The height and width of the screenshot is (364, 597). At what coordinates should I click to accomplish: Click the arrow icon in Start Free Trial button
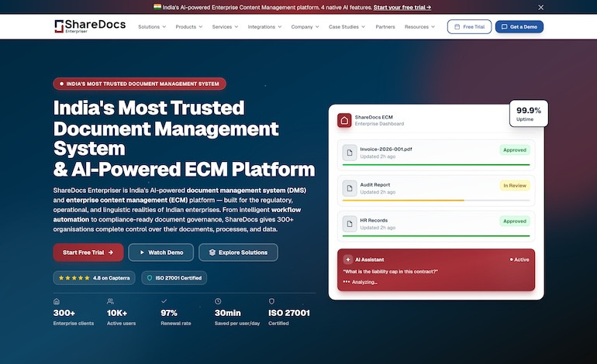click(x=111, y=252)
